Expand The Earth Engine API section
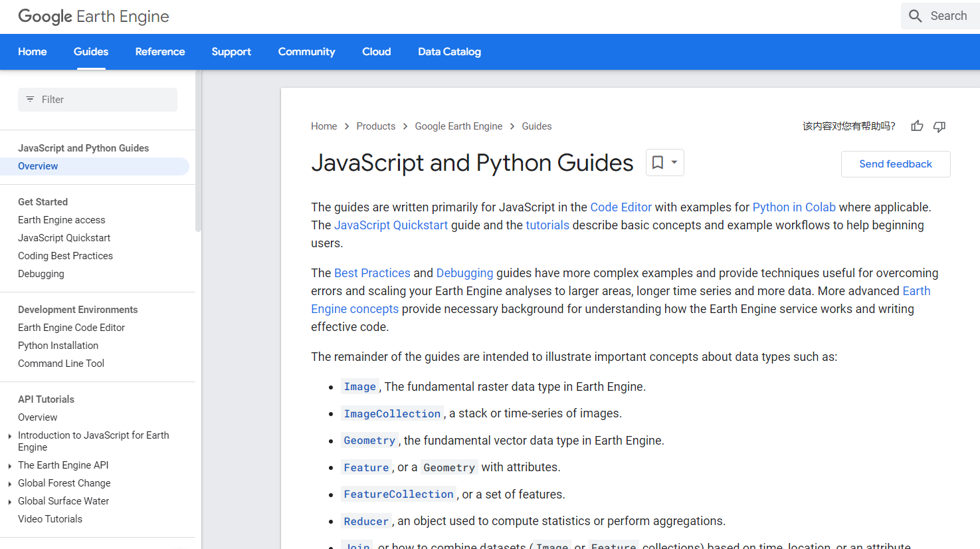This screenshot has width=980, height=549. pos(9,467)
